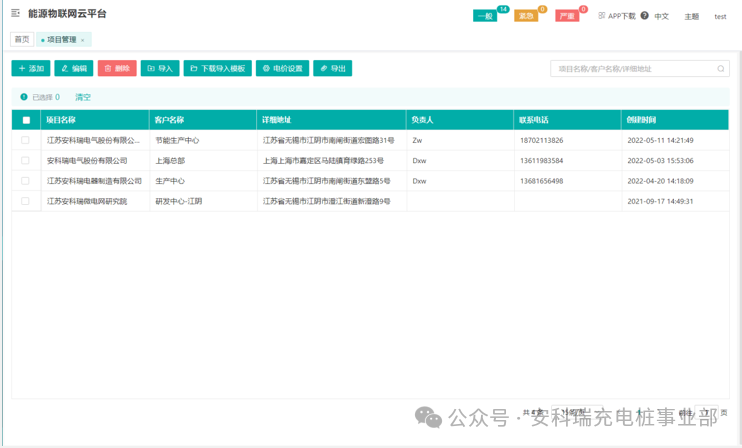
Task: Open the test user menu
Action: 720,17
